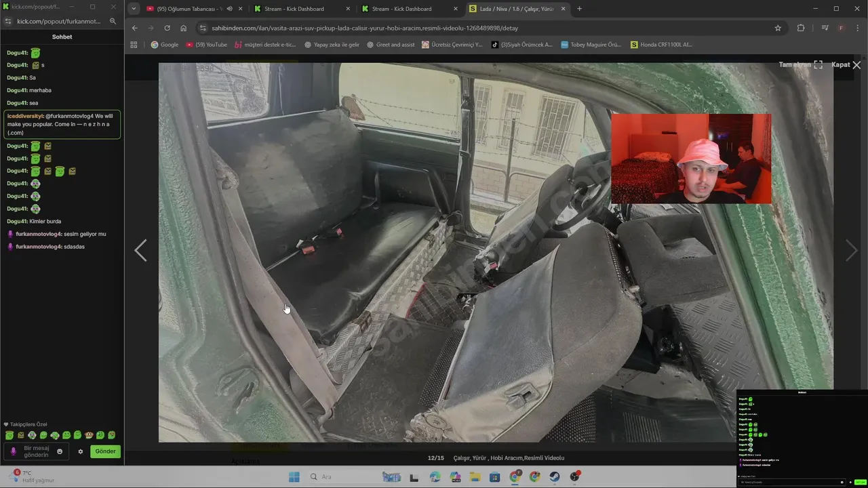Click the browser forward arrow

tap(151, 28)
